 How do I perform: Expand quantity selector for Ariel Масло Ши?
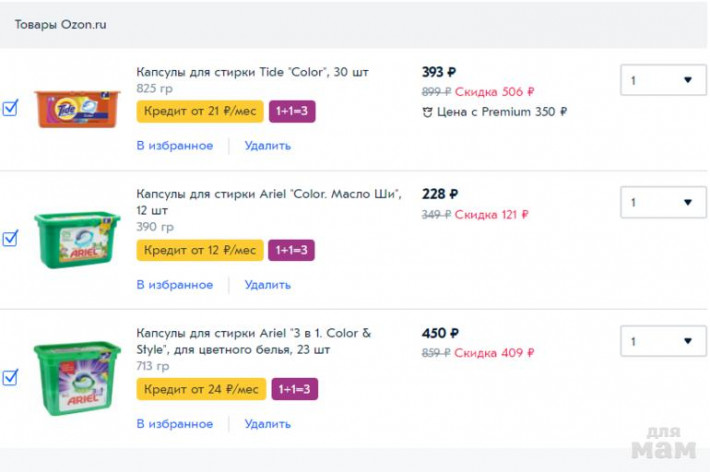tap(663, 202)
